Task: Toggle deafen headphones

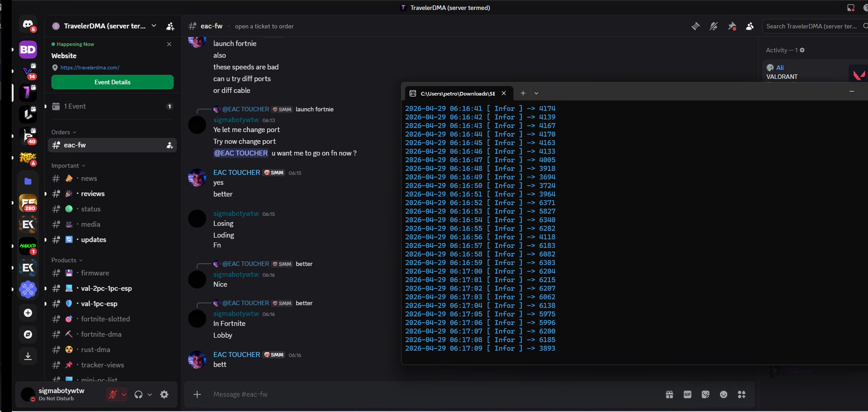Action: pyautogui.click(x=139, y=394)
